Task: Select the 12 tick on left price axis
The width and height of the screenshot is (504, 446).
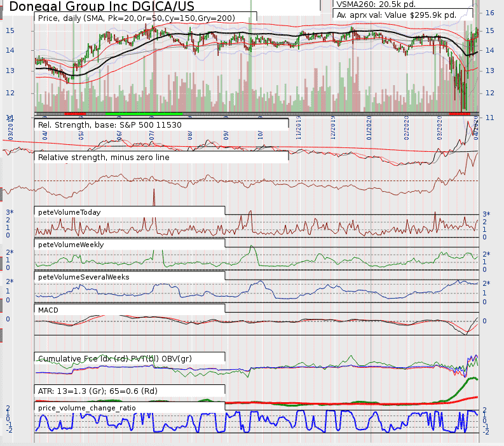Action: [x=10, y=93]
